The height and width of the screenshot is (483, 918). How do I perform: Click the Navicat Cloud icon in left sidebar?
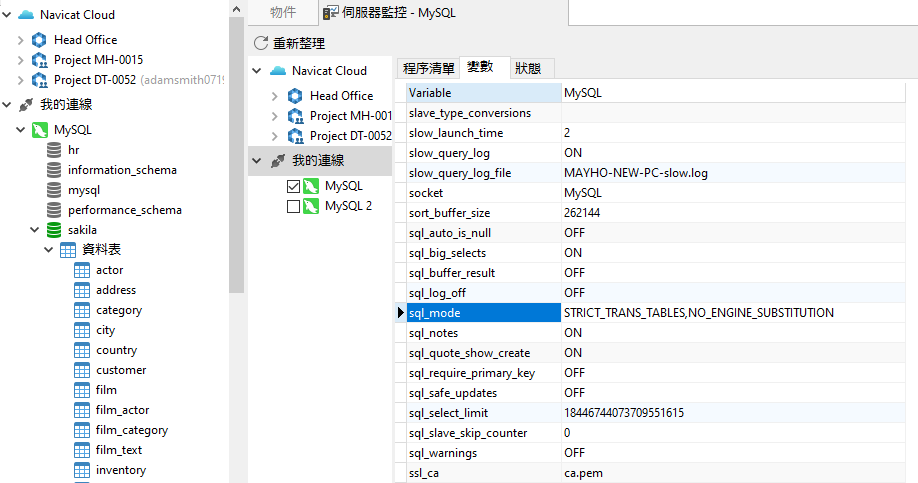pyautogui.click(x=26, y=15)
